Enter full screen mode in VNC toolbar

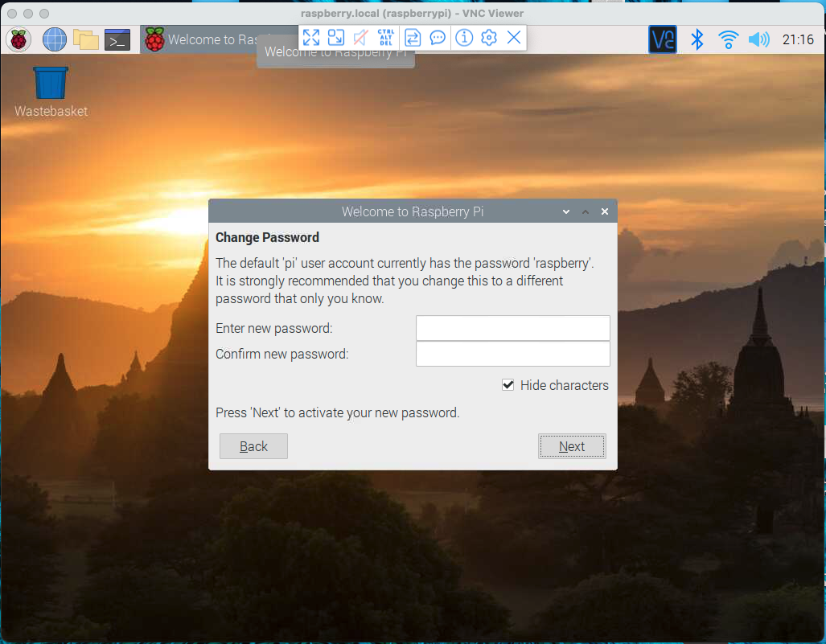tap(311, 38)
